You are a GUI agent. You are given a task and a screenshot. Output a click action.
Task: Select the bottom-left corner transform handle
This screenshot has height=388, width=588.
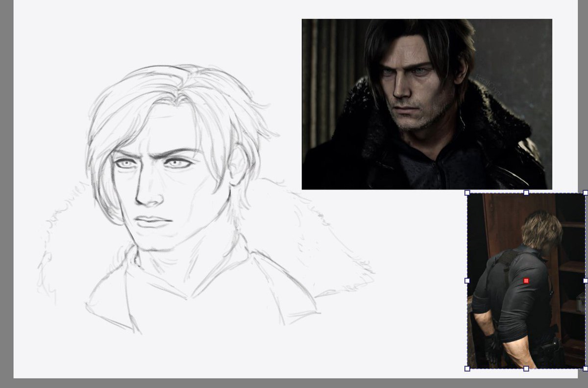(467, 368)
